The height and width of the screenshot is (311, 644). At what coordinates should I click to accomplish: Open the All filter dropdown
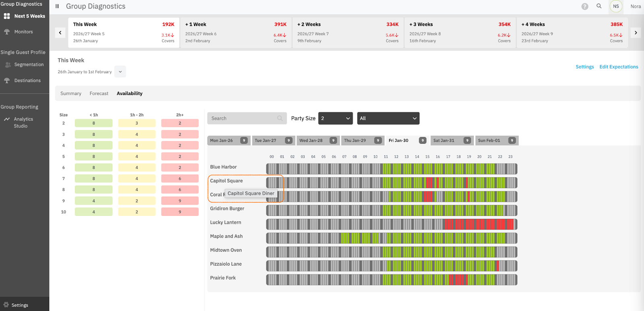tap(388, 118)
